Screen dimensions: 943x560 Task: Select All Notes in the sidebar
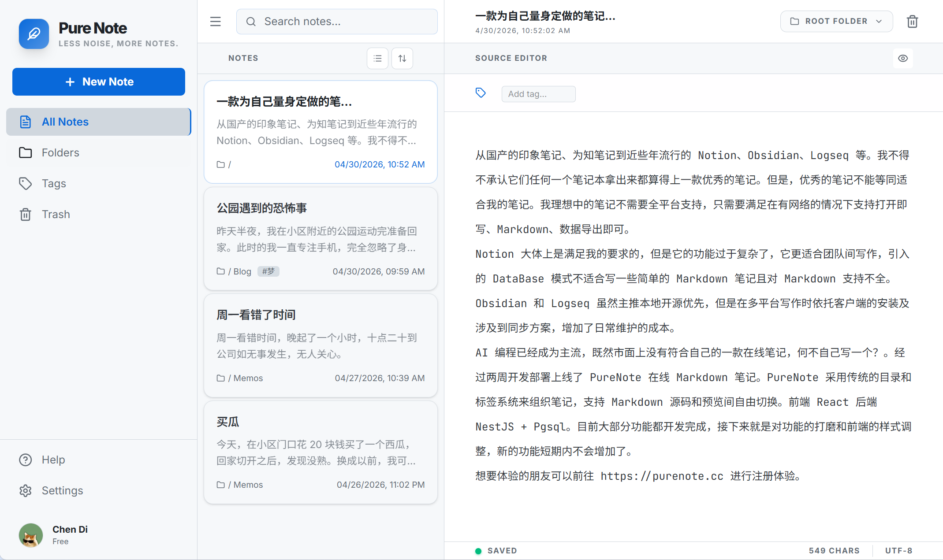99,122
